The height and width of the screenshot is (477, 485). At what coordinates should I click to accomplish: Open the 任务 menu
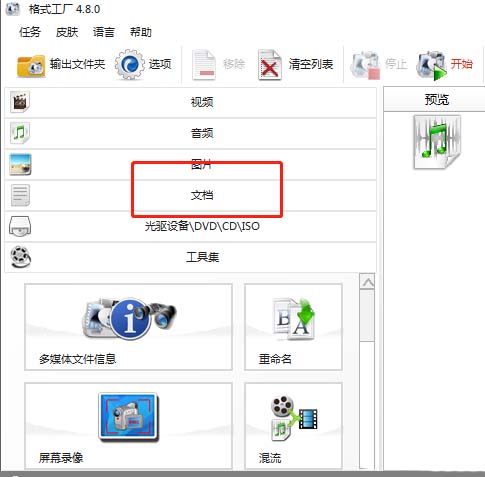(30, 32)
